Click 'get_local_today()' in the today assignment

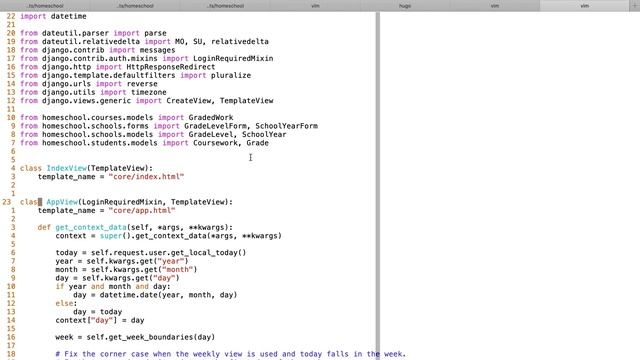point(209,253)
